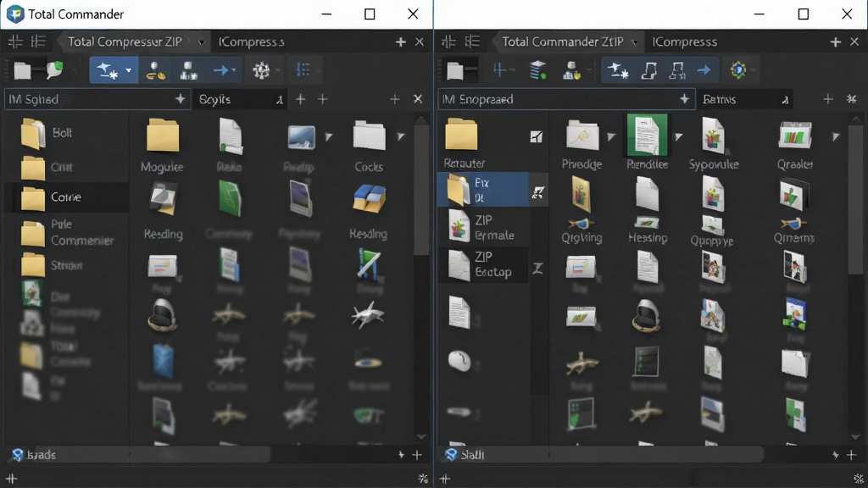
Task: Expand the arrow next to the Phredge folder
Action: click(611, 136)
